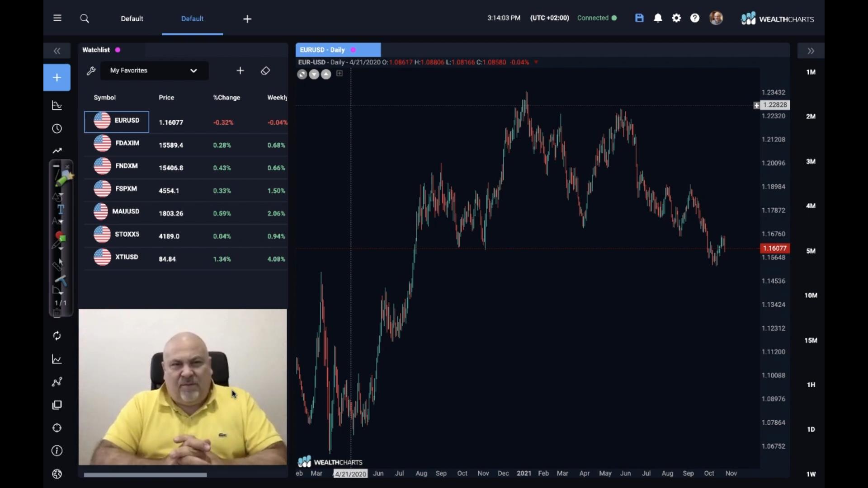Click the eraser icon in watchlist toolbar
The image size is (868, 488).
tap(265, 70)
